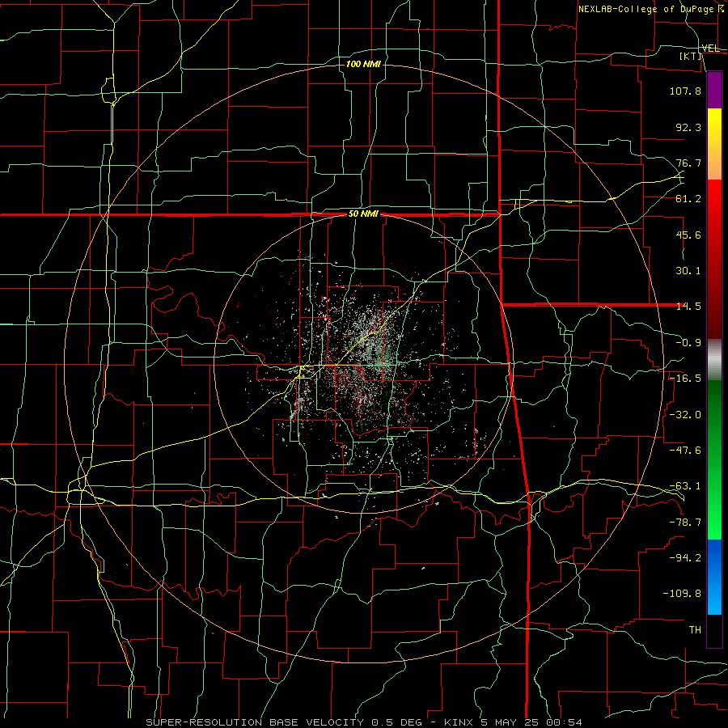Click the VEL legend heading
Viewport: 728px width, 728px height.
(710, 48)
